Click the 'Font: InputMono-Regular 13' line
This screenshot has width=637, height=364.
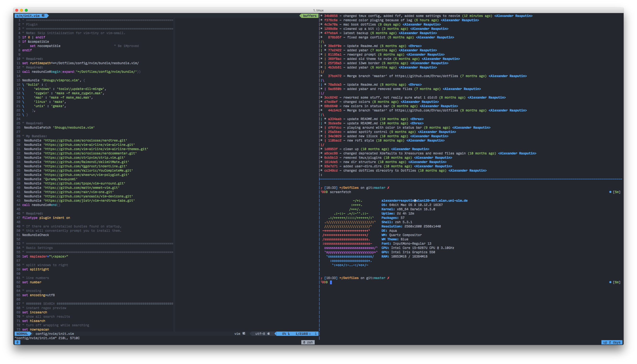tap(406, 243)
